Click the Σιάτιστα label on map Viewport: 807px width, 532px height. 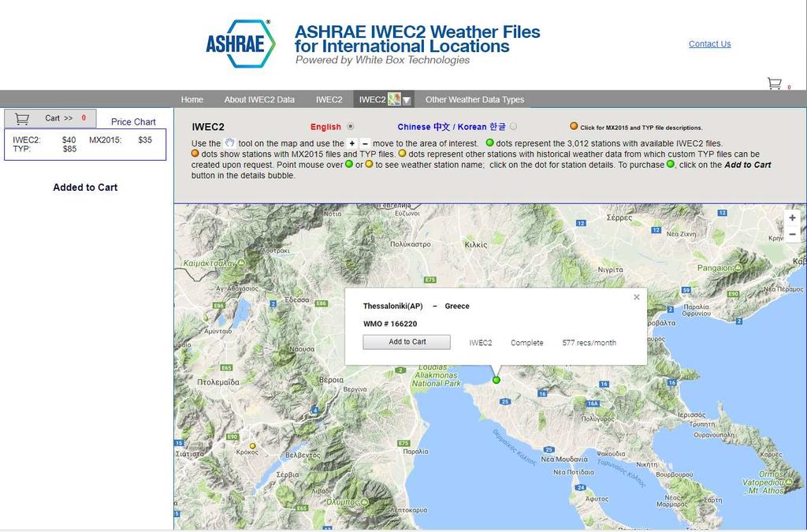coord(189,454)
